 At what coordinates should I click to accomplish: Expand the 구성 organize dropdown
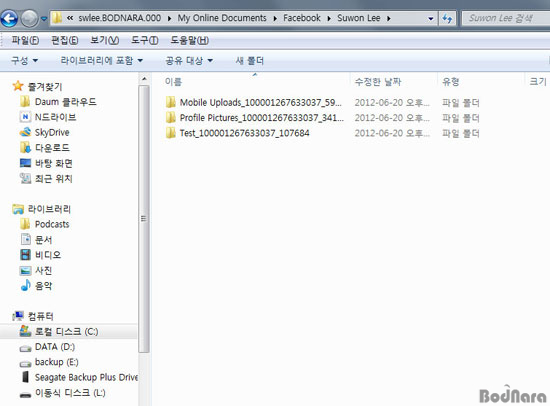point(24,61)
